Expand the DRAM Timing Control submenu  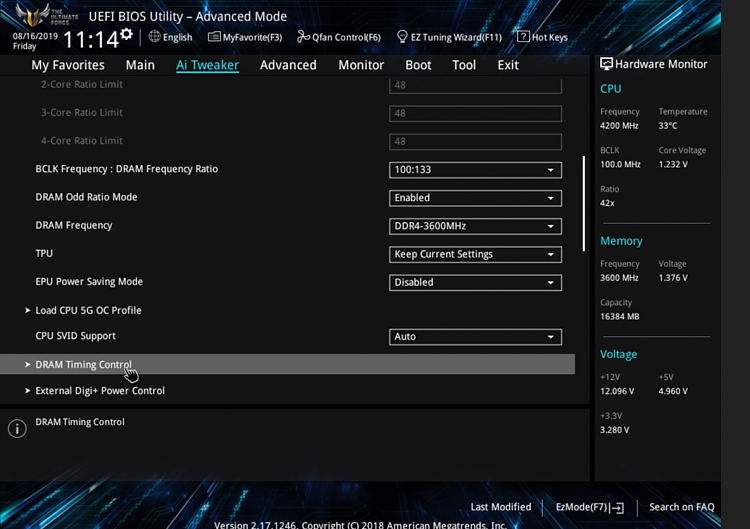(287, 364)
